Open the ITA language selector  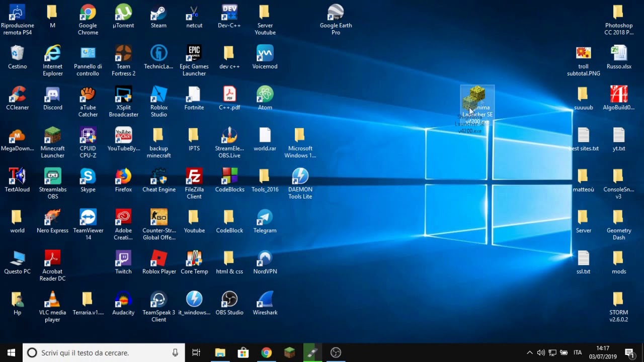[578, 352]
